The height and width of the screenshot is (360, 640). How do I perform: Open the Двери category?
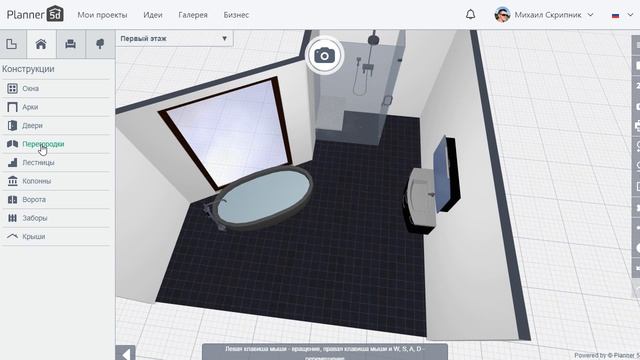click(x=56, y=125)
